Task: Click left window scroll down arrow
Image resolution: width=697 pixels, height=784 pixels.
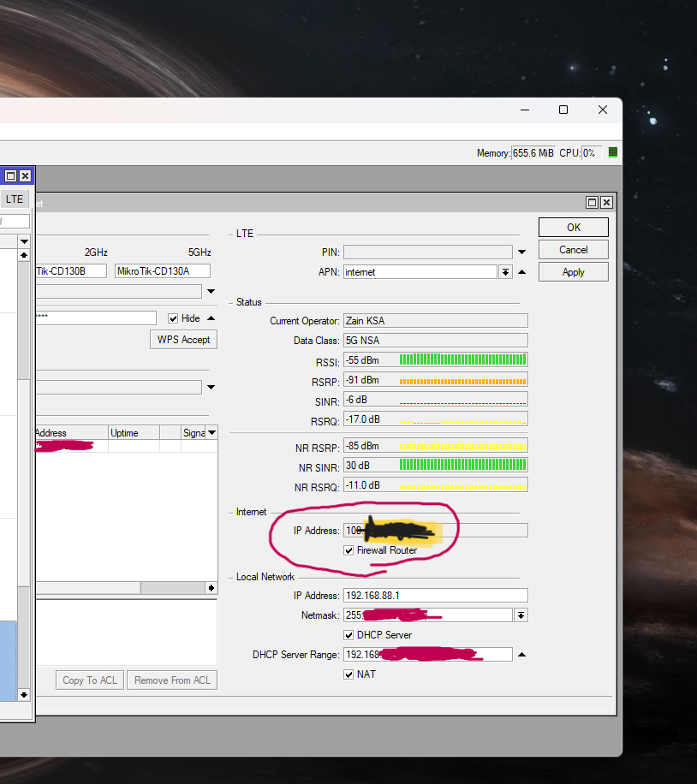Action: (23, 695)
